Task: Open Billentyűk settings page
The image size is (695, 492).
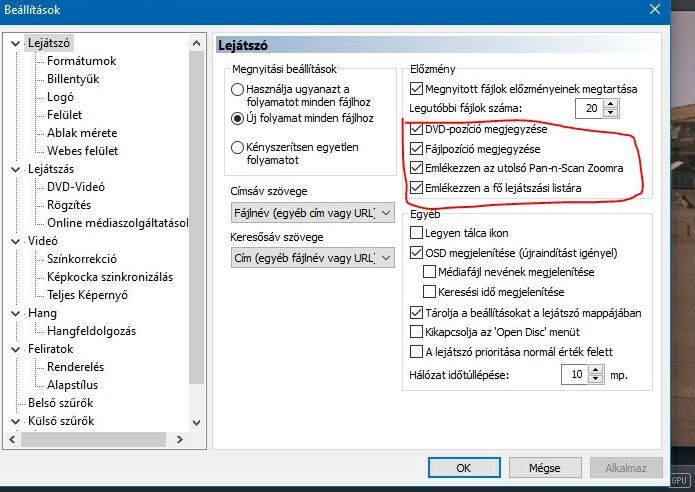Action: coord(73,79)
